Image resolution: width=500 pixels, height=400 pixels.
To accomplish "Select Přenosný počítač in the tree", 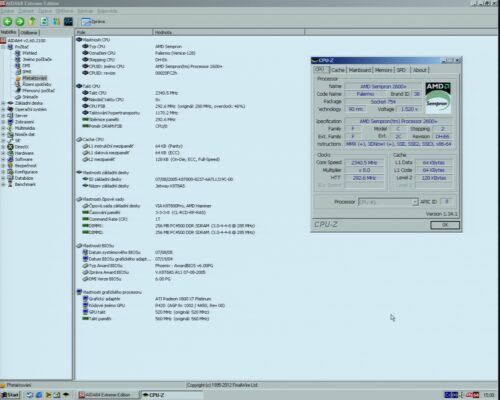I will (38, 91).
